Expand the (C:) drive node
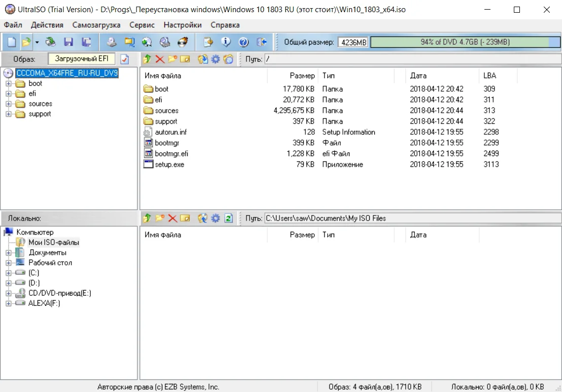 click(8, 273)
